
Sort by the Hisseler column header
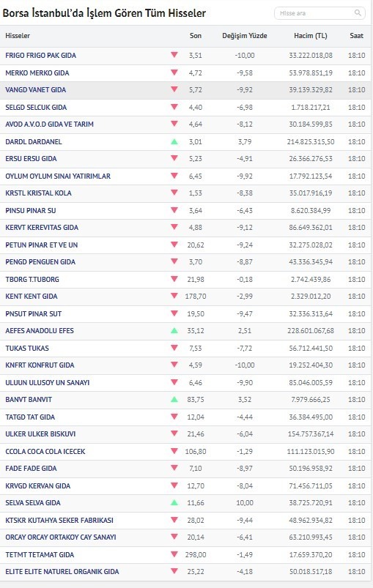pos(18,36)
